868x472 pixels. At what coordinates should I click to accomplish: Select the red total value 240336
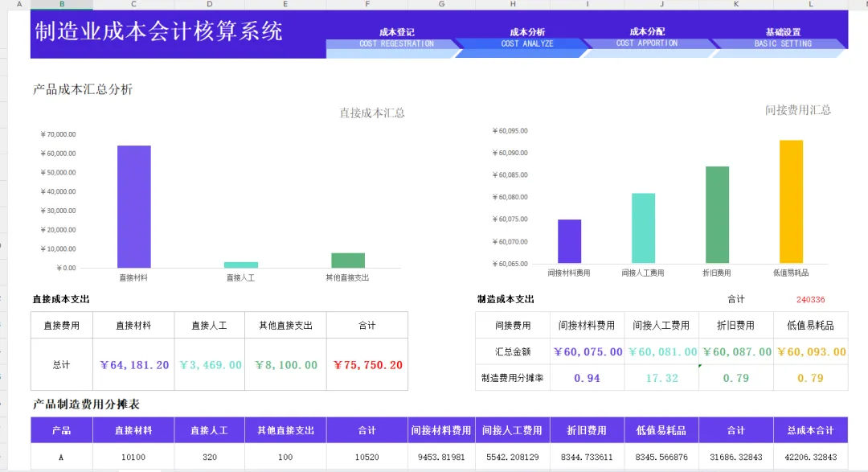(810, 300)
